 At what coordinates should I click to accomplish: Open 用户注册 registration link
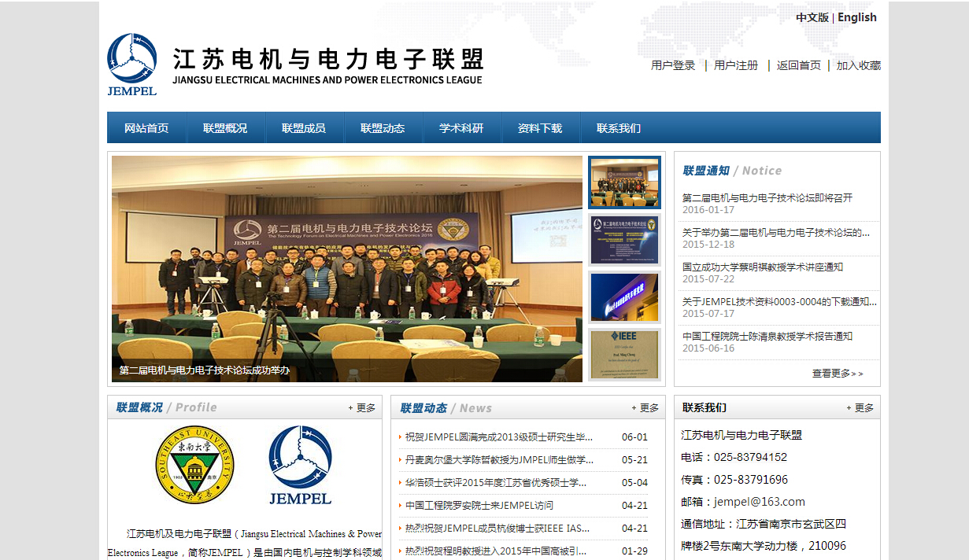736,65
